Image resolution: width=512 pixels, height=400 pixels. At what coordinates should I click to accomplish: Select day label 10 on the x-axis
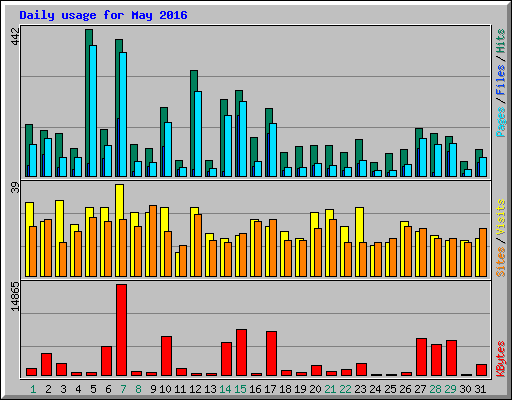165,389
